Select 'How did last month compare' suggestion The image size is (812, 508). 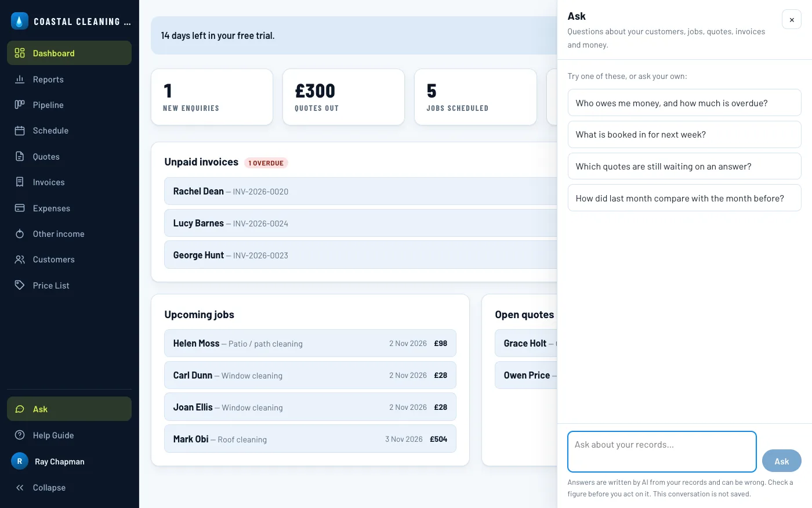(684, 198)
